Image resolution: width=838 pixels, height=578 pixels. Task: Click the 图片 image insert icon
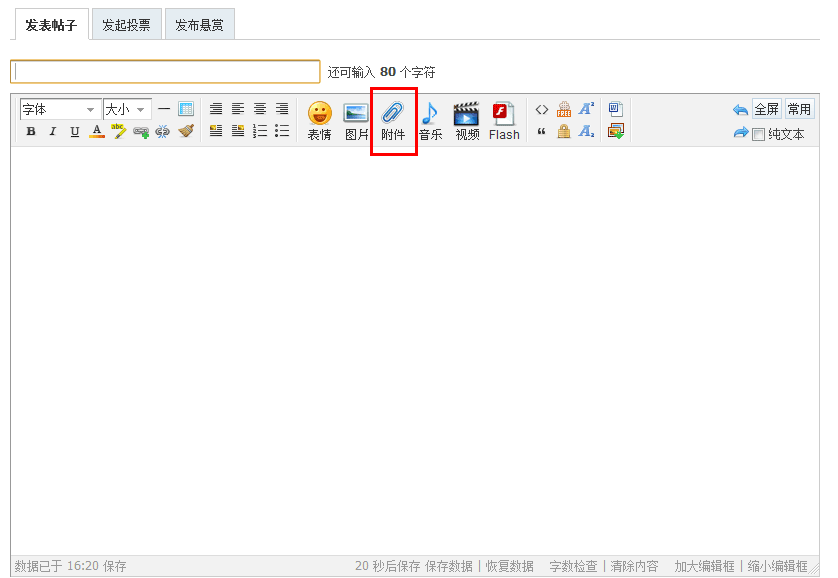[x=356, y=120]
